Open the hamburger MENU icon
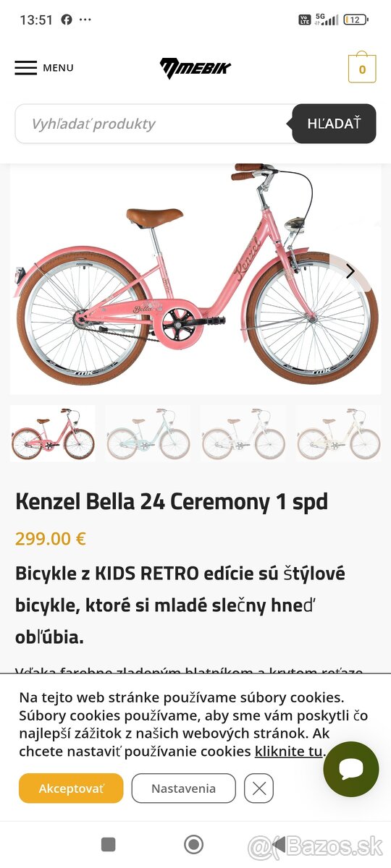 pos(26,68)
